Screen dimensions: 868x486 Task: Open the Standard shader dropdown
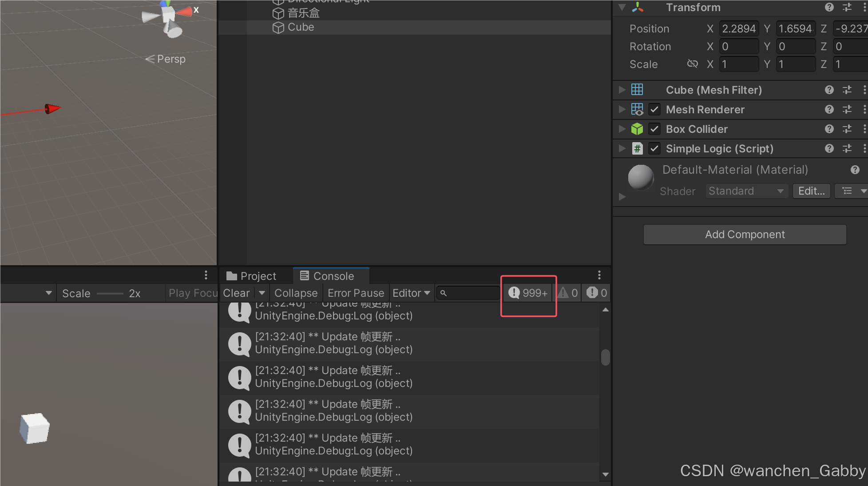(746, 191)
